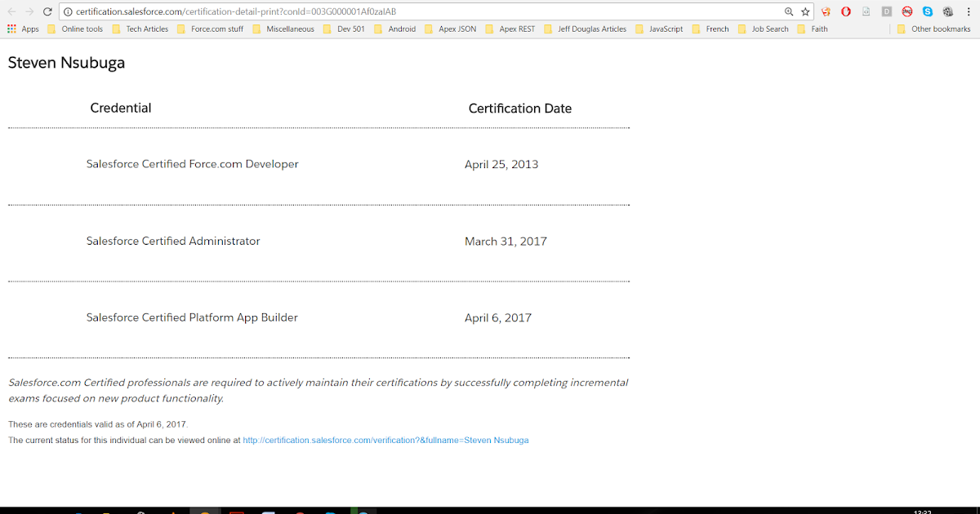The height and width of the screenshot is (514, 980).
Task: Open the JavaScript bookmark folder
Action: pyautogui.click(x=659, y=29)
